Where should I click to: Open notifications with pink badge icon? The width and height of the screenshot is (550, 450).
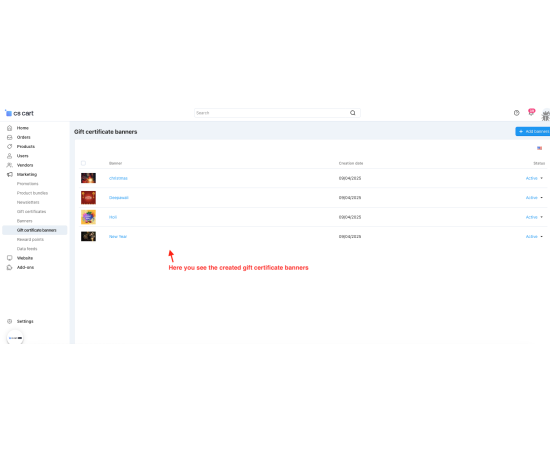tap(531, 112)
